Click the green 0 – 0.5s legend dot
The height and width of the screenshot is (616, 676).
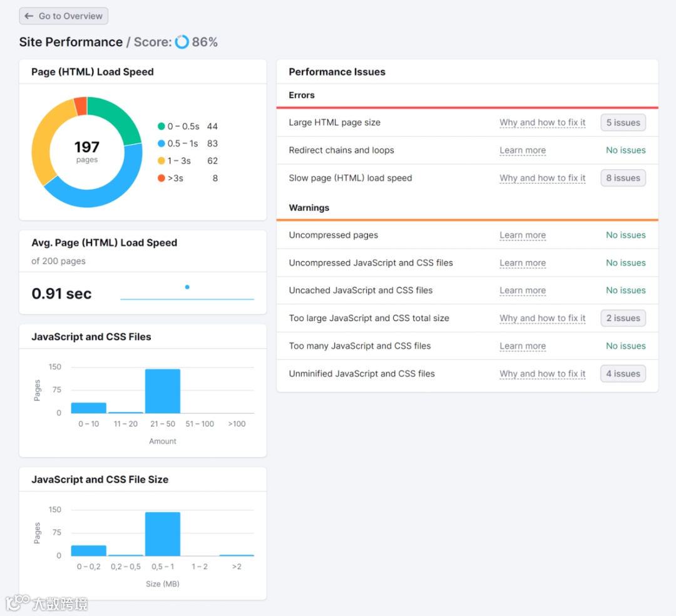[161, 126]
